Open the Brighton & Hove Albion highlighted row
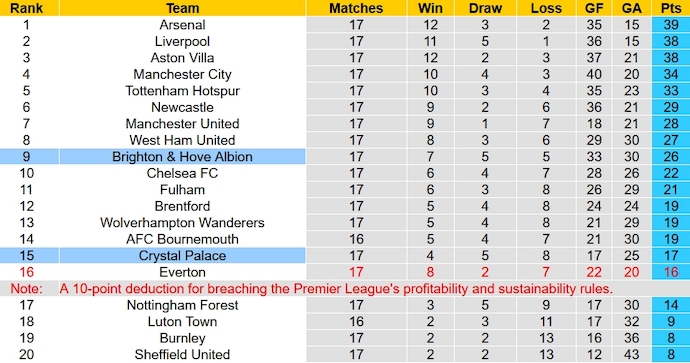The height and width of the screenshot is (363, 690). (345, 157)
